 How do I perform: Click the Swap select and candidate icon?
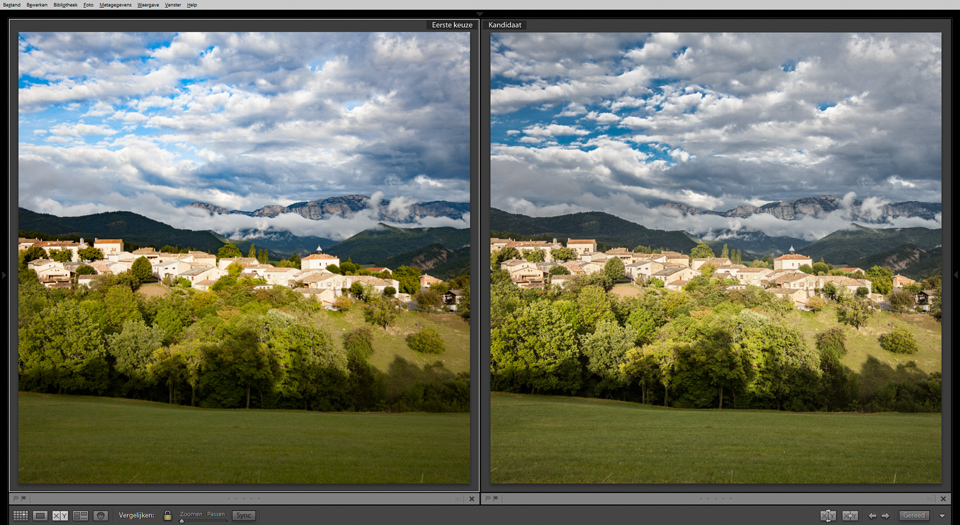[828, 515]
